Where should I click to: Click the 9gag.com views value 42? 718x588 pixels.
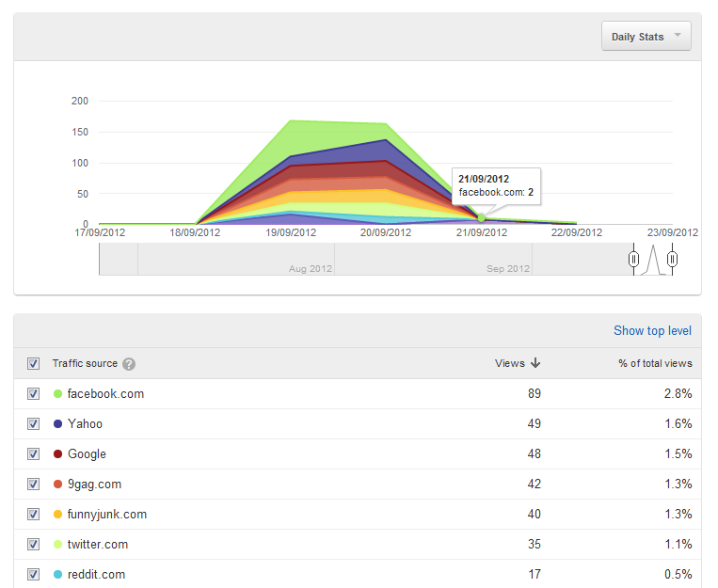535,485
